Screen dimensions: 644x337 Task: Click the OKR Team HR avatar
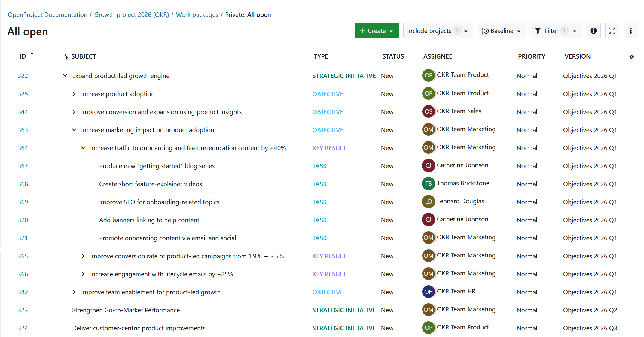[x=428, y=292]
